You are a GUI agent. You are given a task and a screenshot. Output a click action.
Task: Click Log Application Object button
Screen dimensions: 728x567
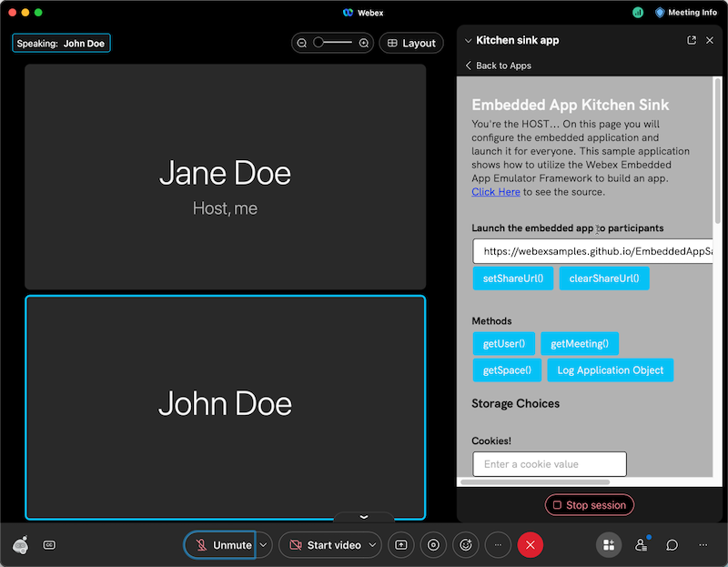[610, 370]
